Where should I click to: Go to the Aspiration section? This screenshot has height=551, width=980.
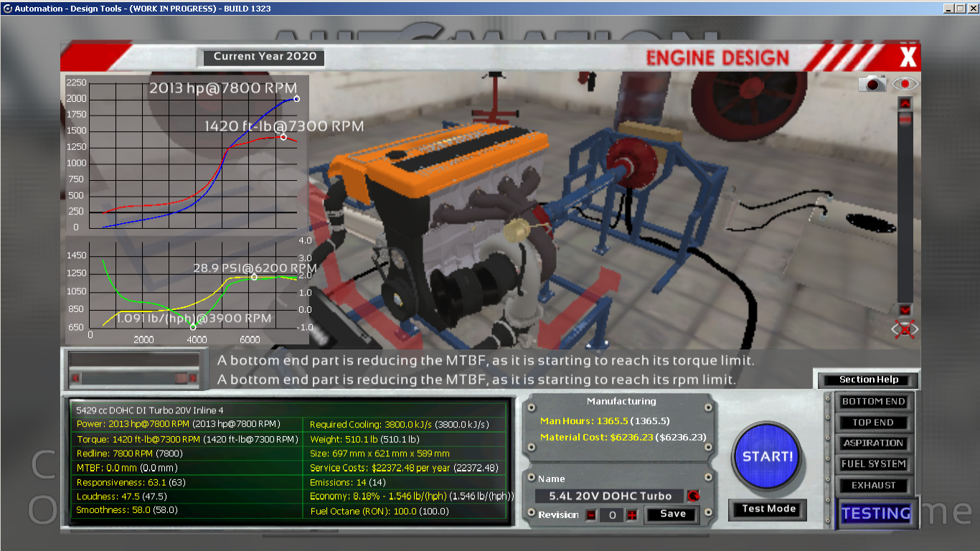click(x=873, y=443)
